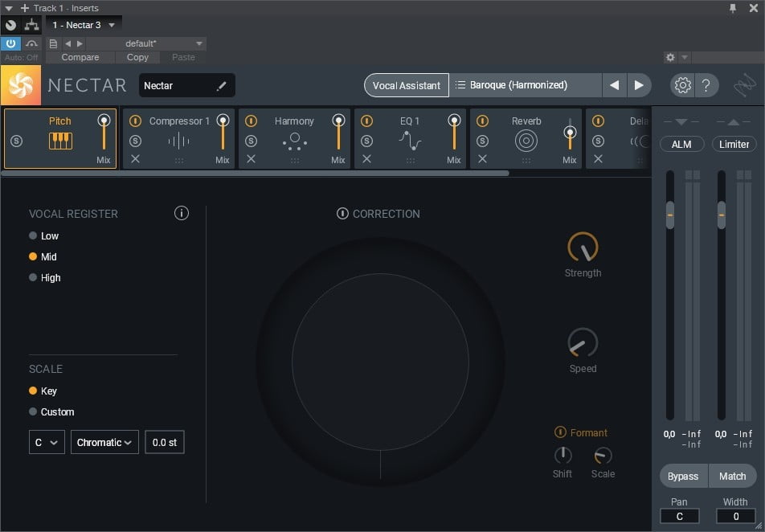This screenshot has width=765, height=532.
Task: Click the Pitch module Mix slider
Action: 104,133
